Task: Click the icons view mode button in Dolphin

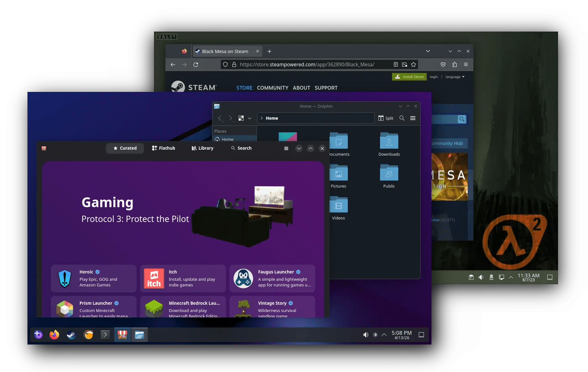Action: 241,118
